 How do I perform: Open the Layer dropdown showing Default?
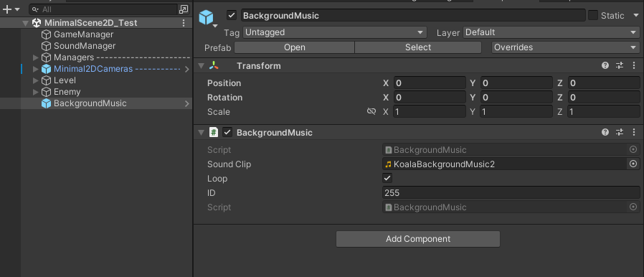tap(551, 32)
